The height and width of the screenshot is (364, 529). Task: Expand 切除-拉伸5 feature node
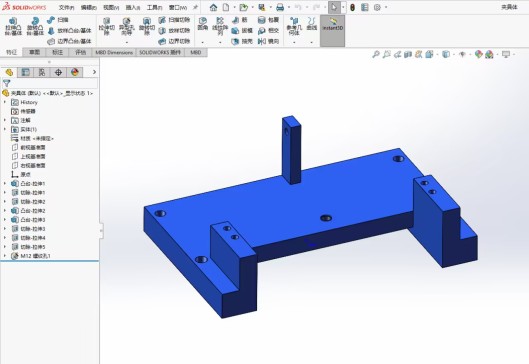(5, 247)
